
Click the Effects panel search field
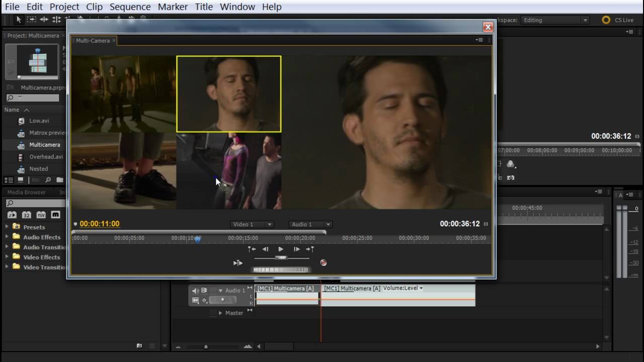pos(35,203)
